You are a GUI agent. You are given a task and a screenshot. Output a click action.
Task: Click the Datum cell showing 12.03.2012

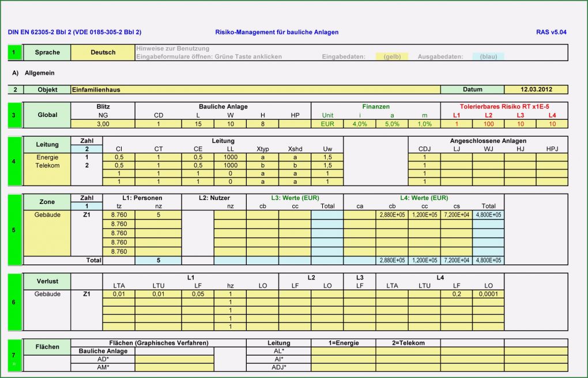coord(536,89)
